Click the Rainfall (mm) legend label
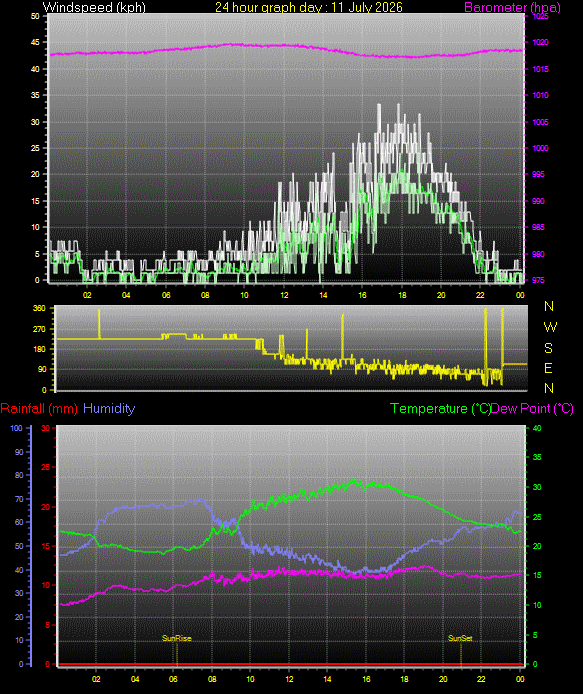This screenshot has height=694, width=583. tap(39, 408)
